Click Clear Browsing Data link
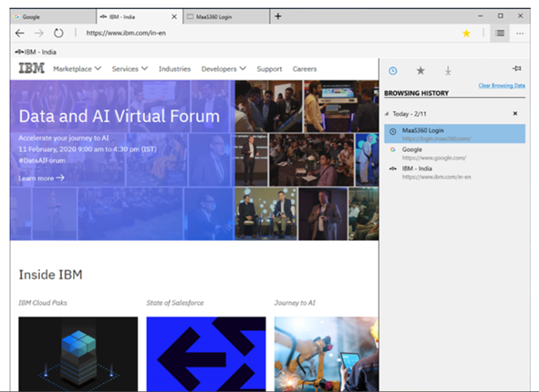Screen dimensions: 539x392 (x=501, y=85)
